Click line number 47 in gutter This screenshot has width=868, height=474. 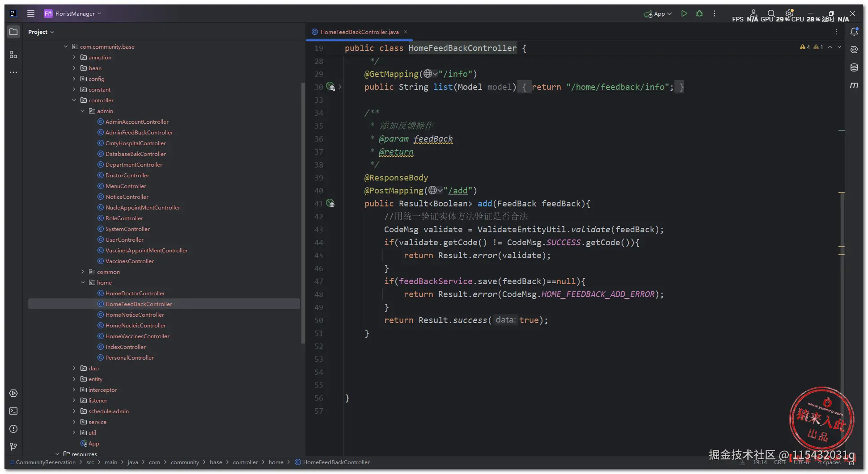(318, 281)
